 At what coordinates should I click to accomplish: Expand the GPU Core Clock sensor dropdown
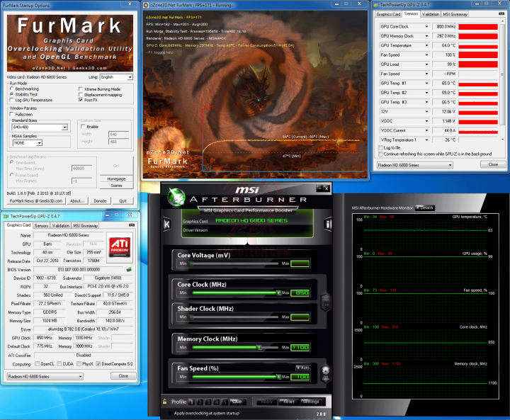pyautogui.click(x=426, y=26)
